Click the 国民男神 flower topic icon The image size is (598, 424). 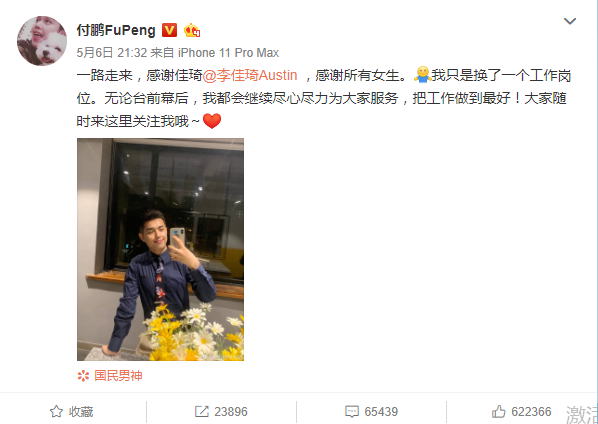coord(83,376)
